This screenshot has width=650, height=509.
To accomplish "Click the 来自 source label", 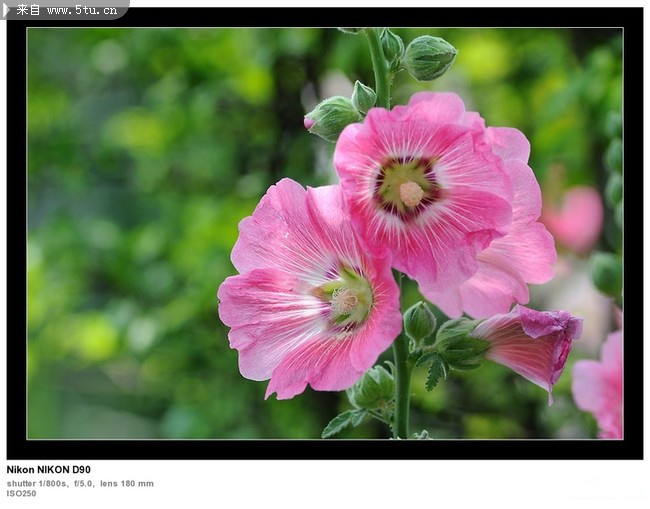I will tap(29, 10).
